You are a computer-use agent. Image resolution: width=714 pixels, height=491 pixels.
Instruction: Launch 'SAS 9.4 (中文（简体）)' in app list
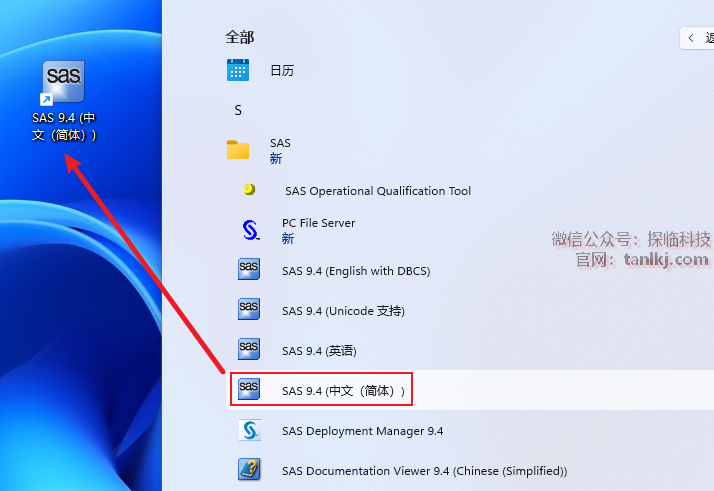click(x=343, y=391)
